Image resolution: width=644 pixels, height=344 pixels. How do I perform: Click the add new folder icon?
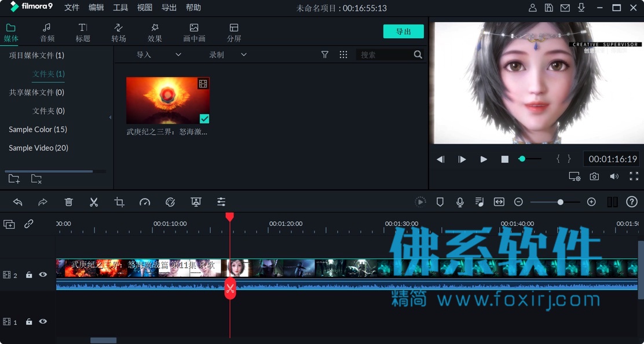(x=14, y=178)
